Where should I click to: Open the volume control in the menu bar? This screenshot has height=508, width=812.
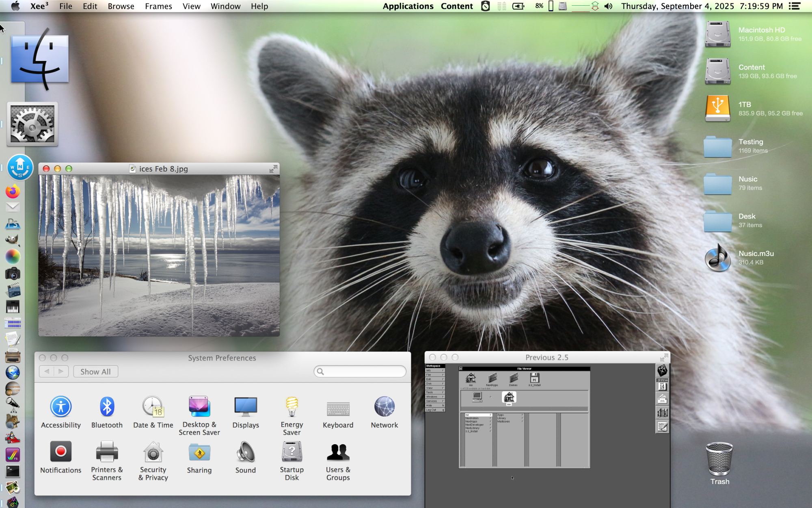pyautogui.click(x=608, y=6)
